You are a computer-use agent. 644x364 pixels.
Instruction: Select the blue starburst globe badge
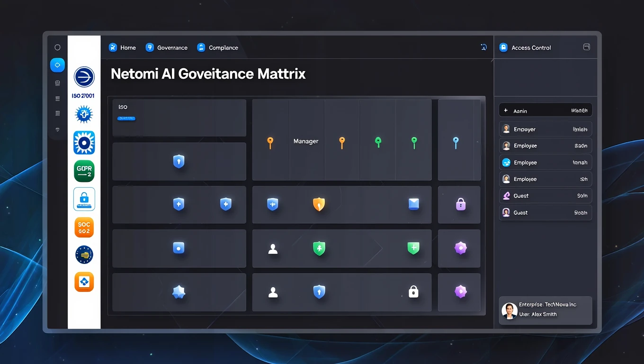tap(84, 114)
